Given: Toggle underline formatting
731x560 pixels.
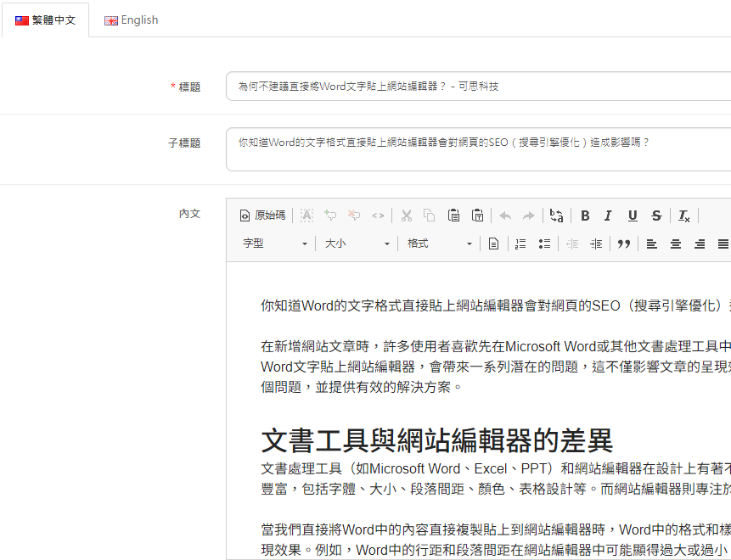Looking at the screenshot, I should coord(633,215).
